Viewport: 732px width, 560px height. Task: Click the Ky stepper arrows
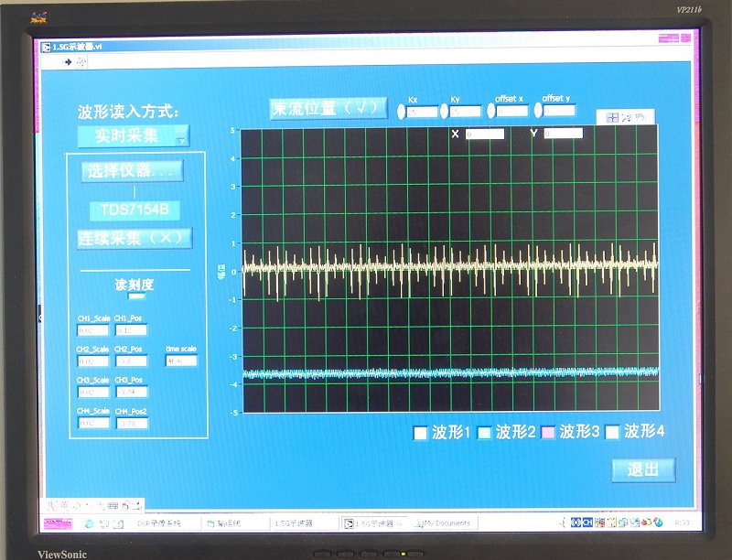point(446,112)
